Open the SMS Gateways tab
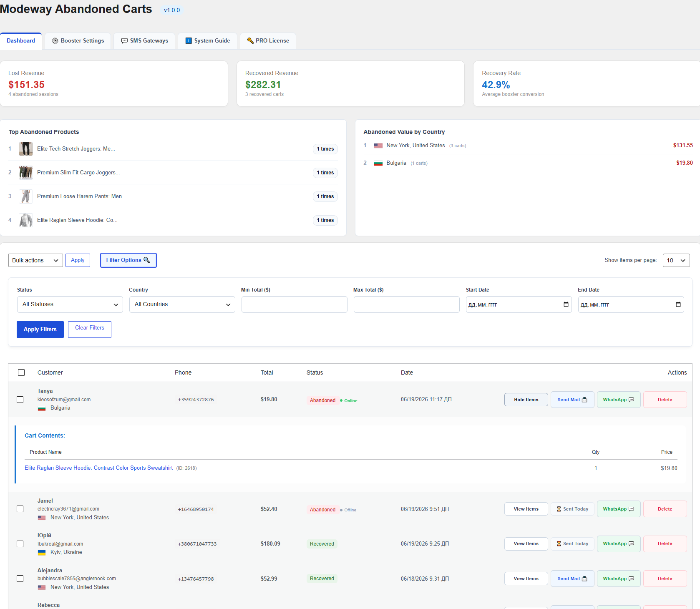The image size is (700, 609). [144, 41]
